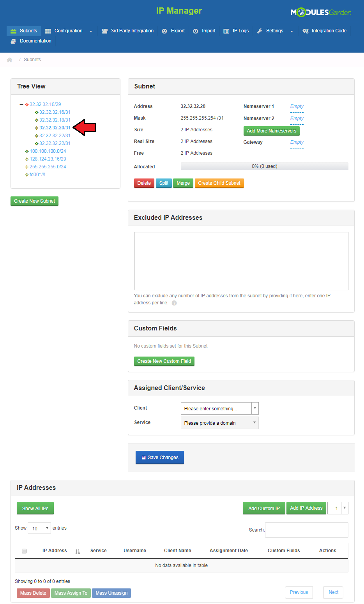Click the Subnets breadcrumb link
This screenshot has height=604, width=364.
click(x=32, y=60)
